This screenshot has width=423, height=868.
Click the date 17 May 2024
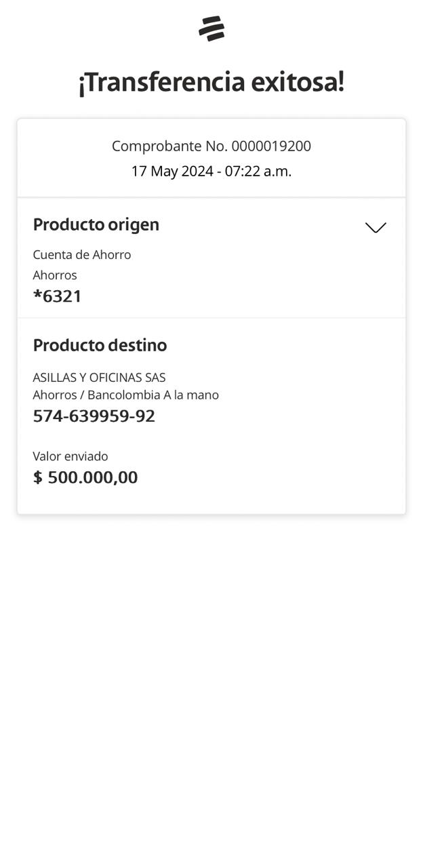click(172, 171)
